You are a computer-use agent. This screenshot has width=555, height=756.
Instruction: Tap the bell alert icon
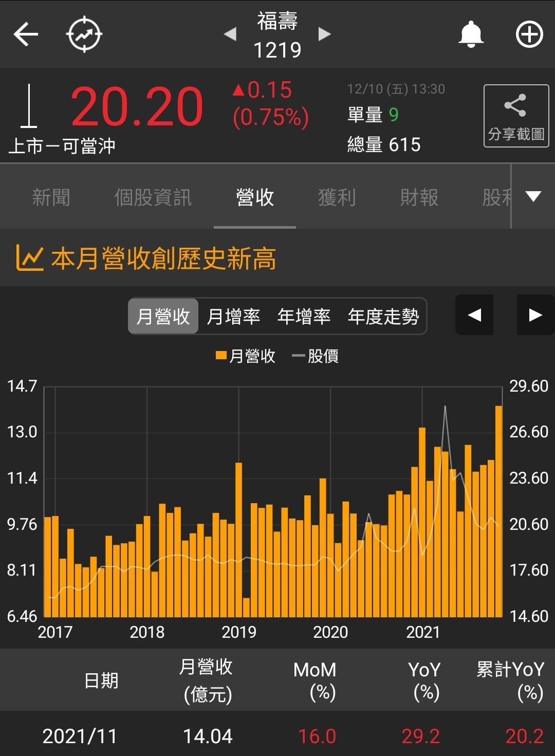(471, 34)
